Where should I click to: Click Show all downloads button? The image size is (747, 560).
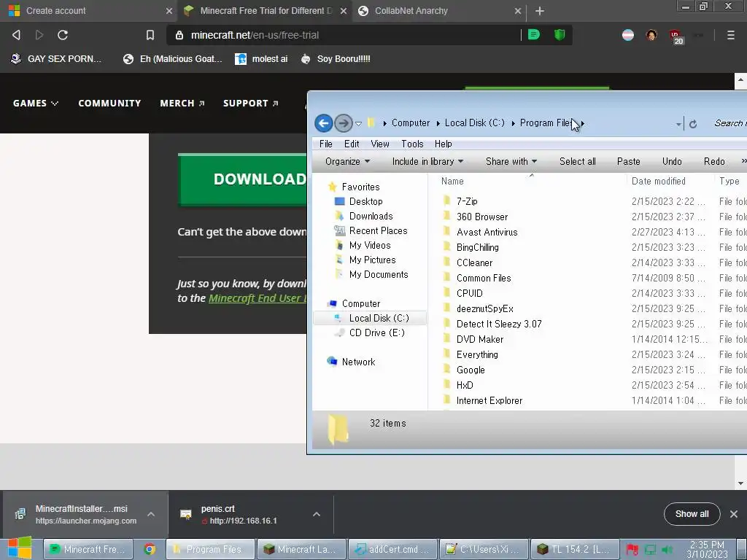point(692,514)
